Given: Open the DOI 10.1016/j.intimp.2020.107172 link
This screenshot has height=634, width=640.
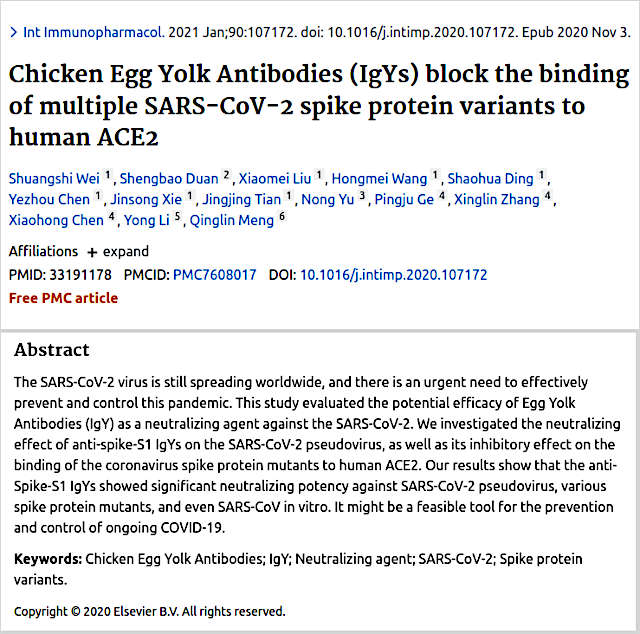Looking at the screenshot, I should point(393,275).
